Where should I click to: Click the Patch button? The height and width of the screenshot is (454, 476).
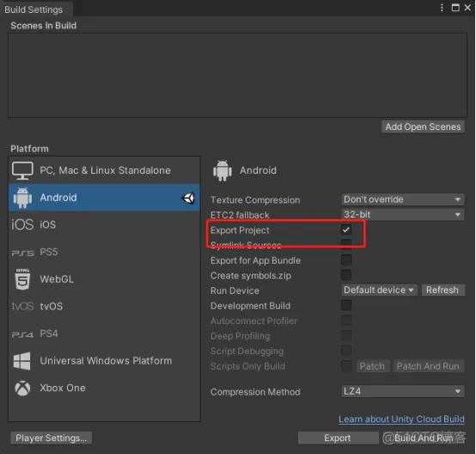pyautogui.click(x=372, y=366)
